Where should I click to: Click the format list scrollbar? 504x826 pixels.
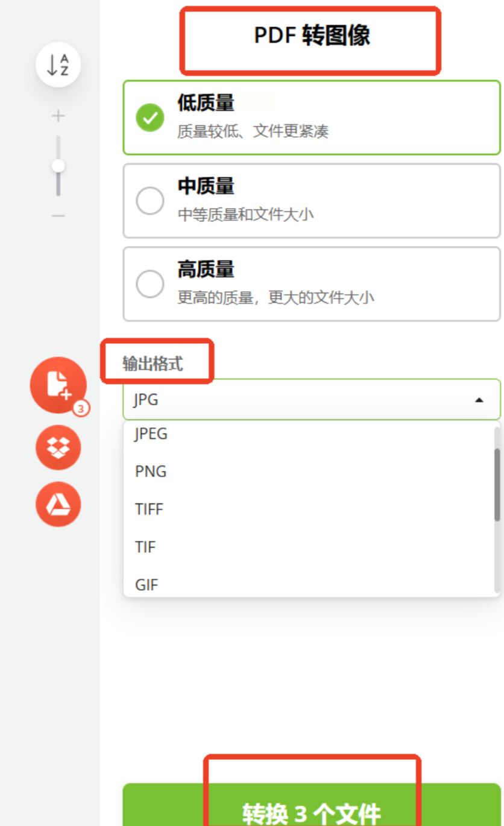pos(497,485)
